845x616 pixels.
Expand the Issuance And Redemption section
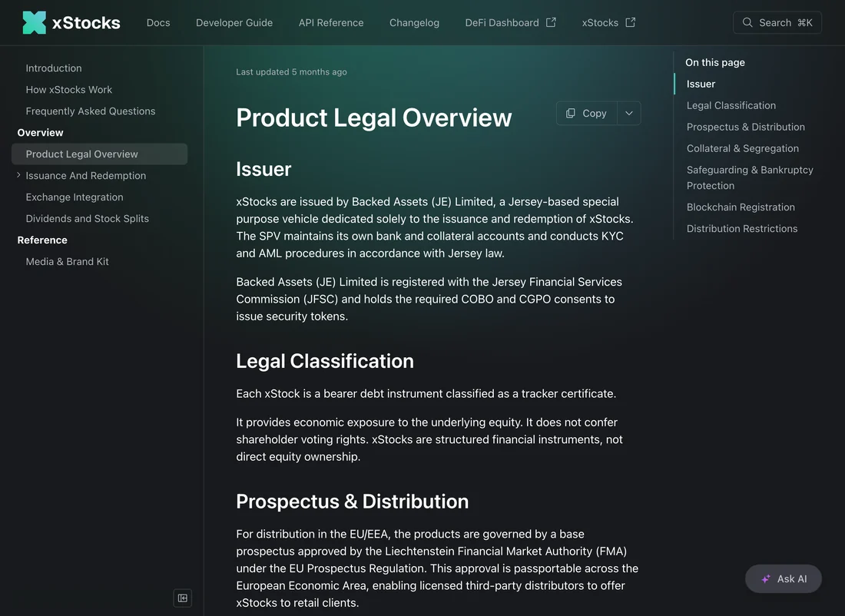pos(19,175)
